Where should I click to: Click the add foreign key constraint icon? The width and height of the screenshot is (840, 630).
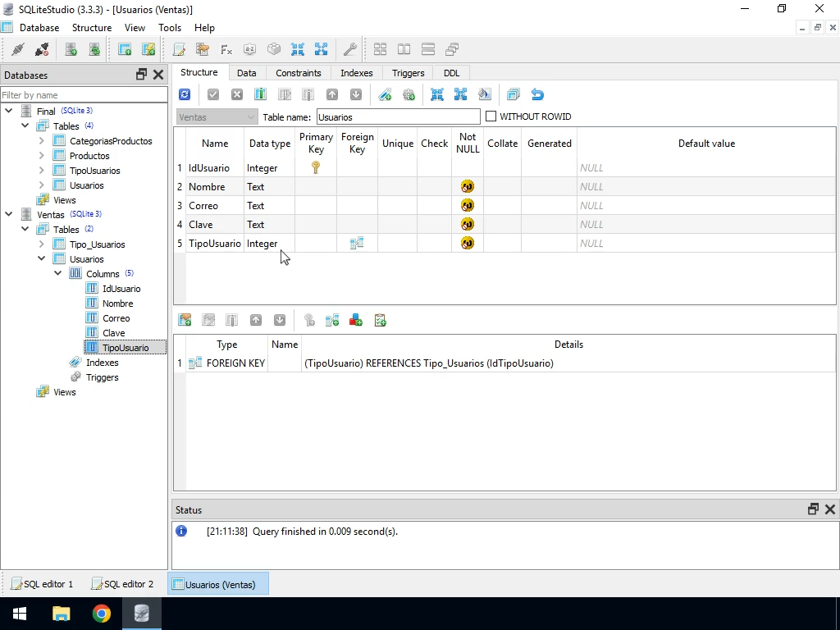pos(332,320)
